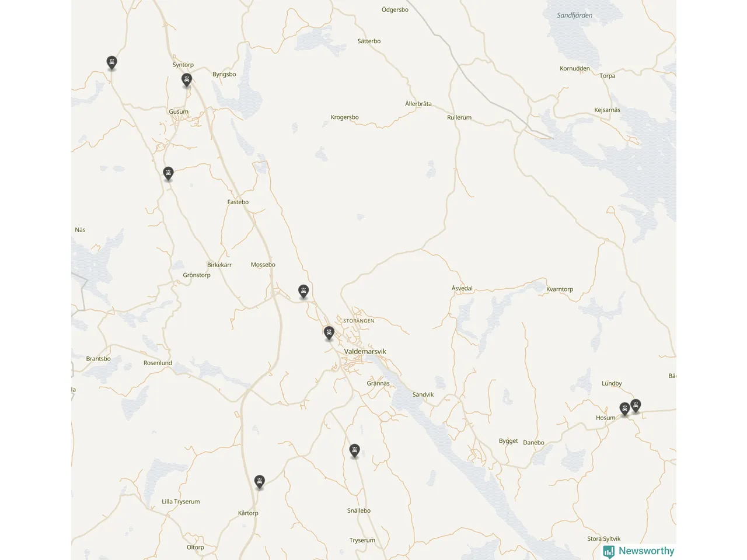Click the accident marker near Syntorp
Image resolution: width=747 pixels, height=560 pixels.
tap(187, 80)
